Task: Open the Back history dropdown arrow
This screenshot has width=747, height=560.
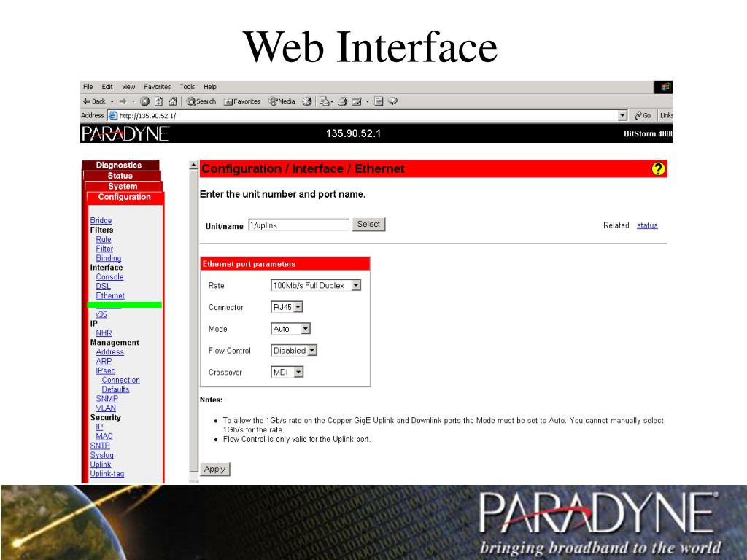Action: [112, 101]
